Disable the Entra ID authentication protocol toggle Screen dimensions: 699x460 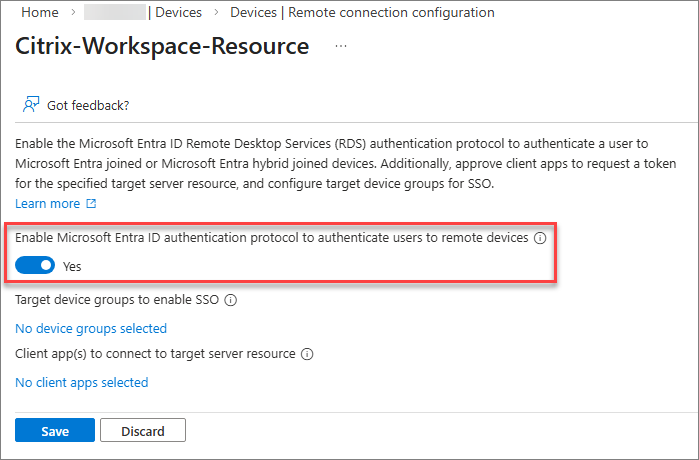(35, 266)
